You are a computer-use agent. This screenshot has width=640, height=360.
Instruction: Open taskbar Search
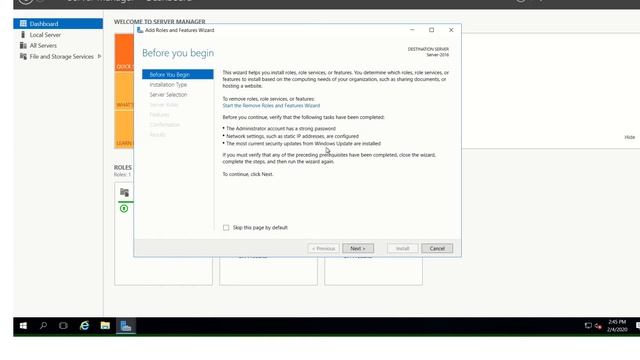click(43, 326)
